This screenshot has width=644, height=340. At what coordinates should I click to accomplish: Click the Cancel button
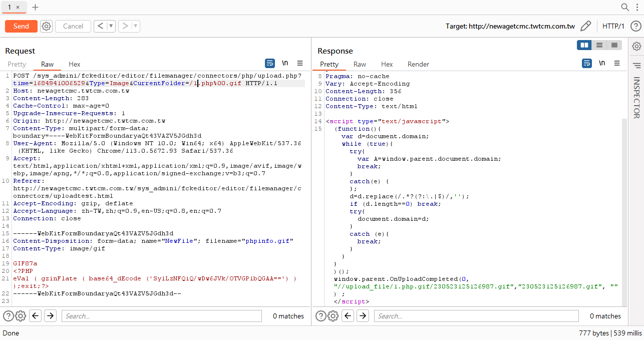tap(73, 26)
